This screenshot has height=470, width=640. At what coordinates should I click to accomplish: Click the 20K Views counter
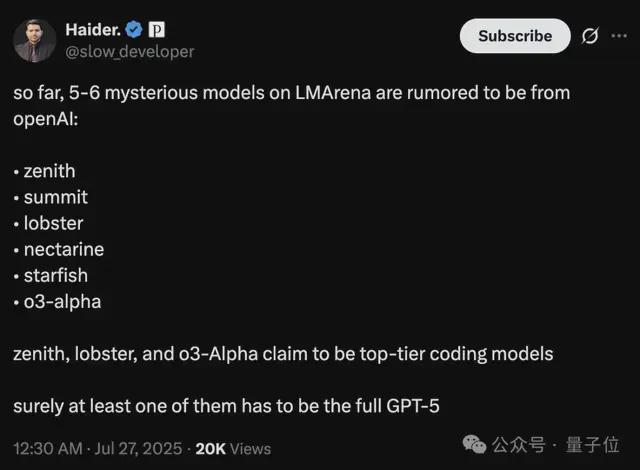pos(233,449)
